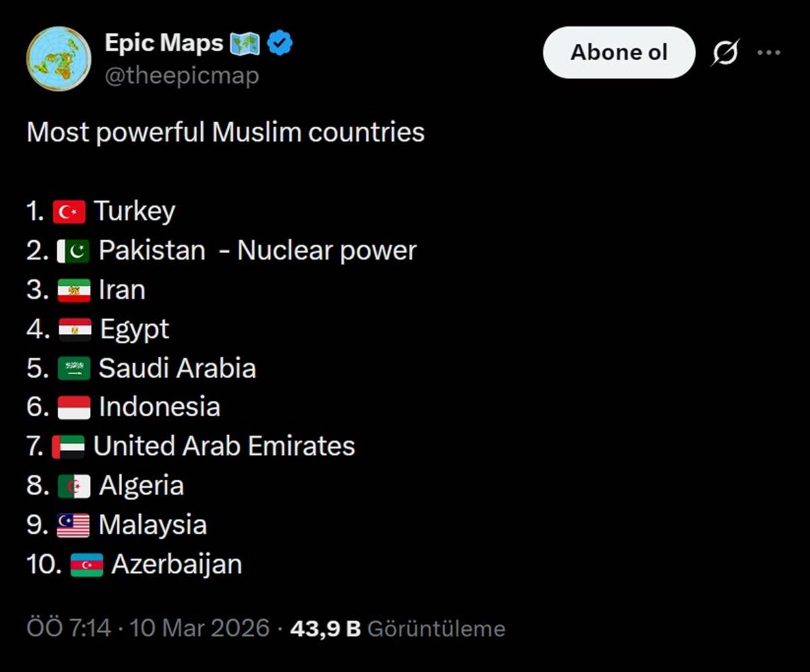Viewport: 810px width, 672px height.
Task: Open the @theepicmap handle link
Action: click(182, 76)
